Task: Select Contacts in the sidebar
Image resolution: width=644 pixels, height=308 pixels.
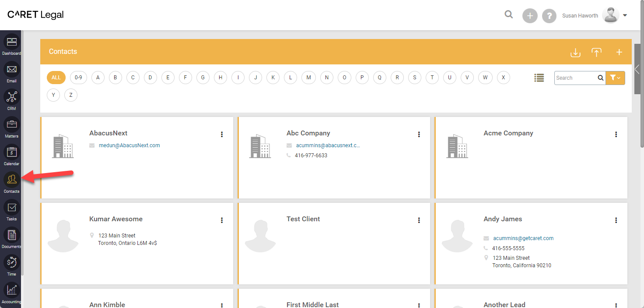Action: 12,180
